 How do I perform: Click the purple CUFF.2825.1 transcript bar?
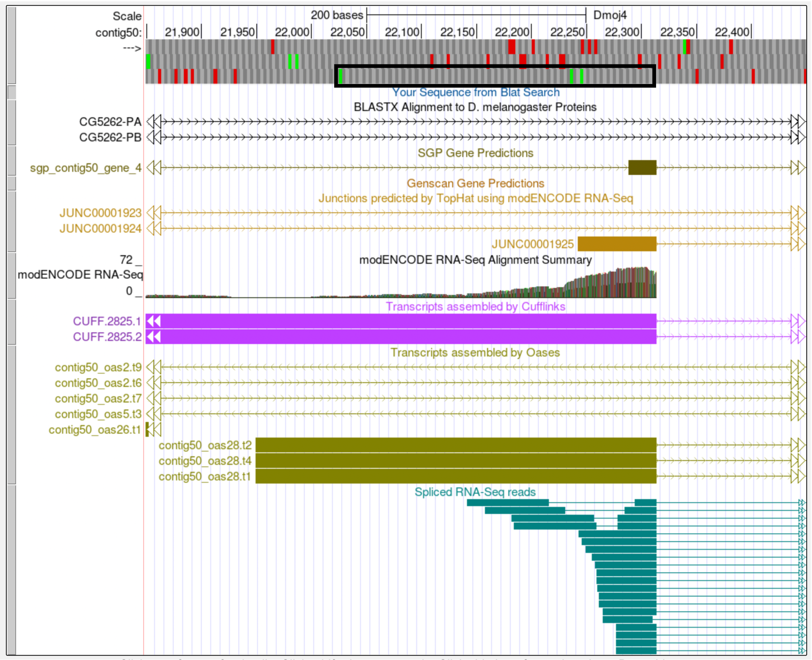pos(401,321)
